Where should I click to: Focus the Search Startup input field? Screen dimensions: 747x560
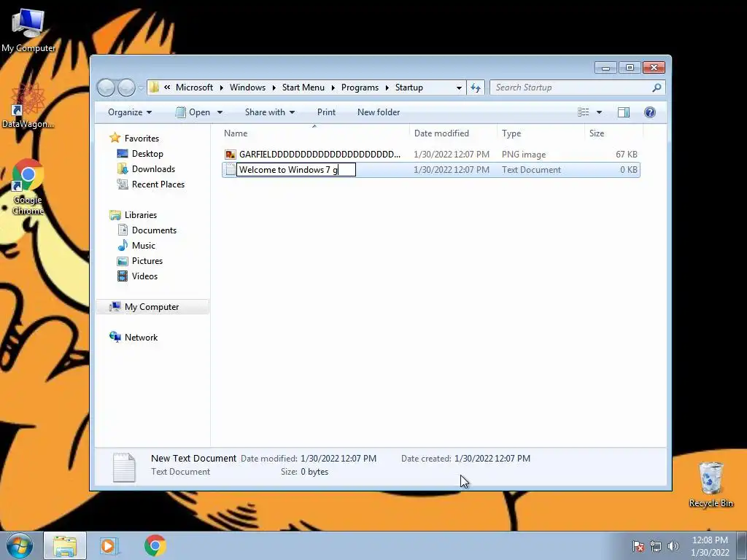point(570,87)
